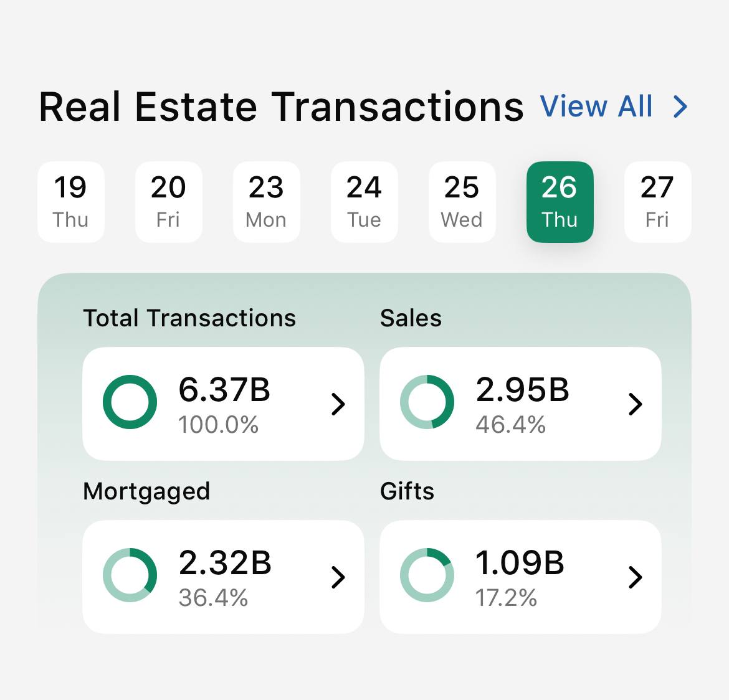Click the Total Transactions donut chart
The width and height of the screenshot is (729, 700).
(130, 402)
